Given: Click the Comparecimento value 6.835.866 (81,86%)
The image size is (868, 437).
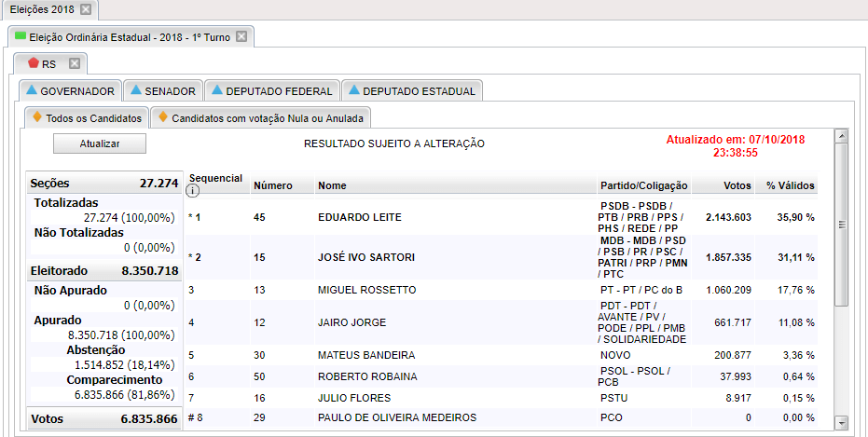Looking at the screenshot, I should coord(125,395).
